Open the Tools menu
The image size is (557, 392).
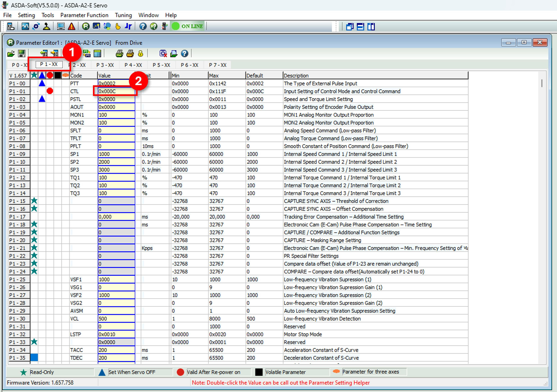pyautogui.click(x=48, y=15)
